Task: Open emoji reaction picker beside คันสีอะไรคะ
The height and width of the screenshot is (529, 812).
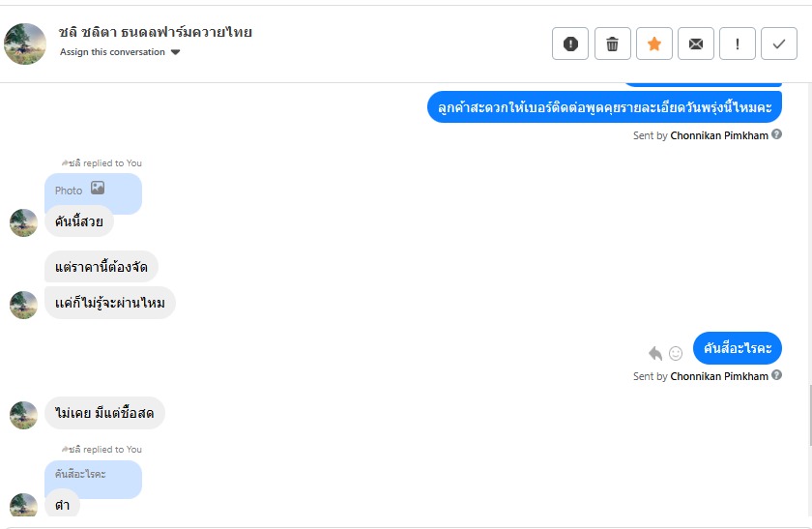Action: pyautogui.click(x=676, y=353)
